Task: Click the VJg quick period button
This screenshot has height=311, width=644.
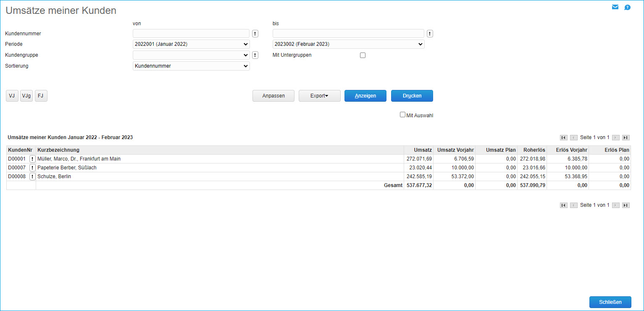Action: pos(26,96)
